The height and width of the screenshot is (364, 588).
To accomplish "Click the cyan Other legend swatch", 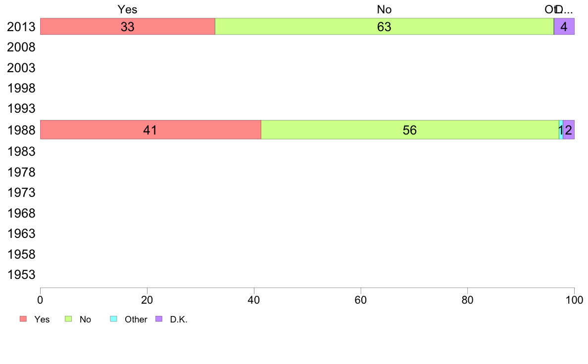I will tap(114, 319).
